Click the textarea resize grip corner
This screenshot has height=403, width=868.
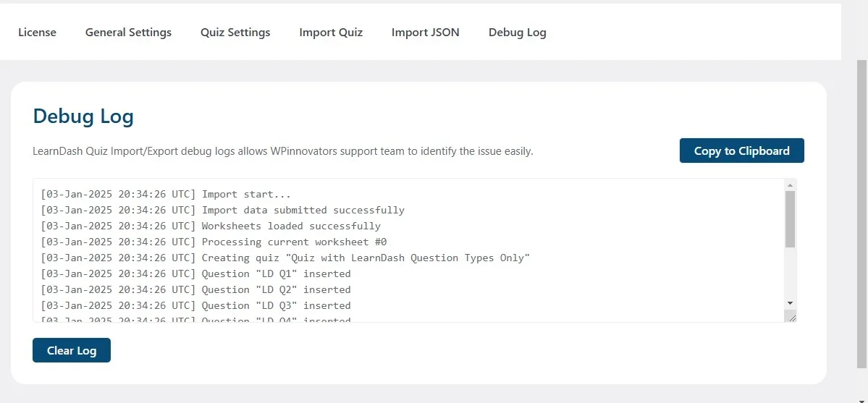point(791,317)
